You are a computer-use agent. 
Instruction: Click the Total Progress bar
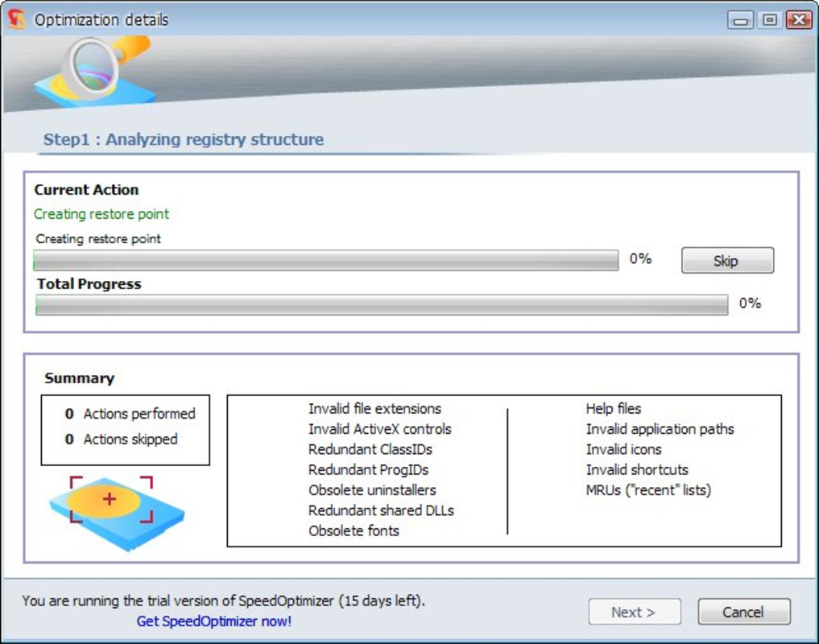[381, 304]
